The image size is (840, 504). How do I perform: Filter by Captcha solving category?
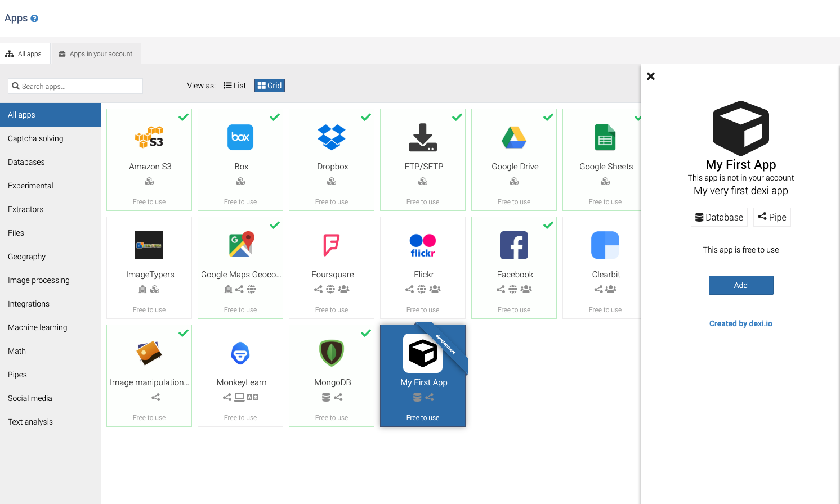pos(51,138)
